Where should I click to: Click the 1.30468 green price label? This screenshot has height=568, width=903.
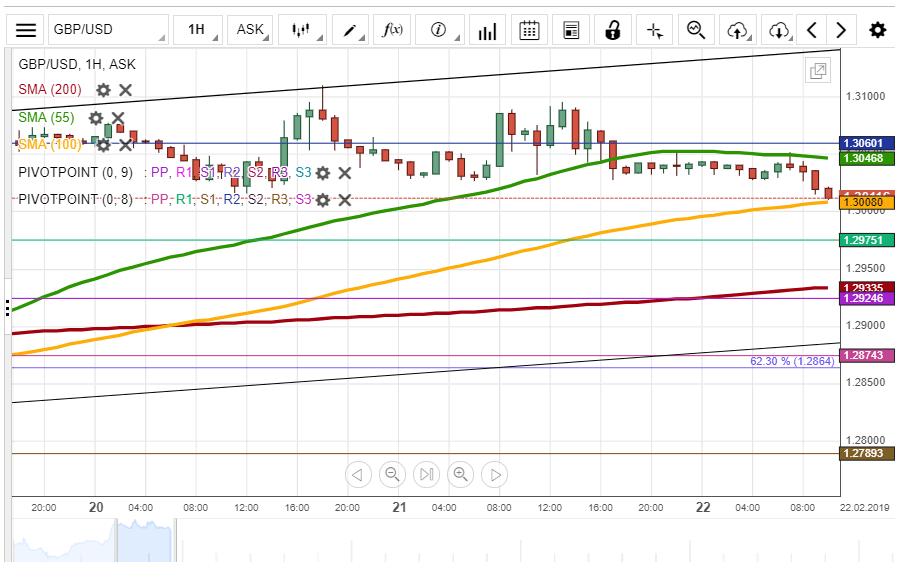point(867,158)
